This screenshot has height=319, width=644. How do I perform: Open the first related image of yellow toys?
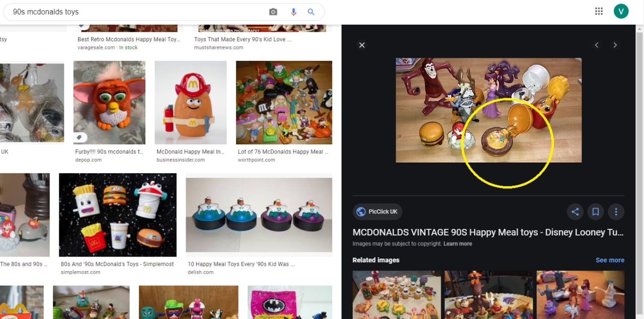[396, 295]
